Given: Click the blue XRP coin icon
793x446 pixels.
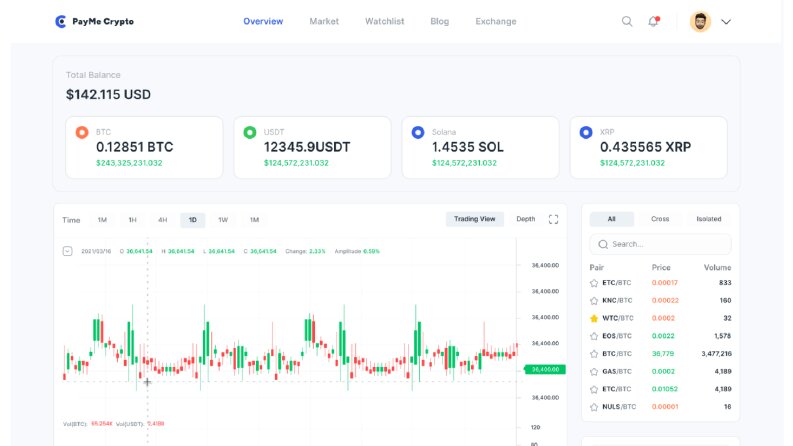Looking at the screenshot, I should (586, 132).
